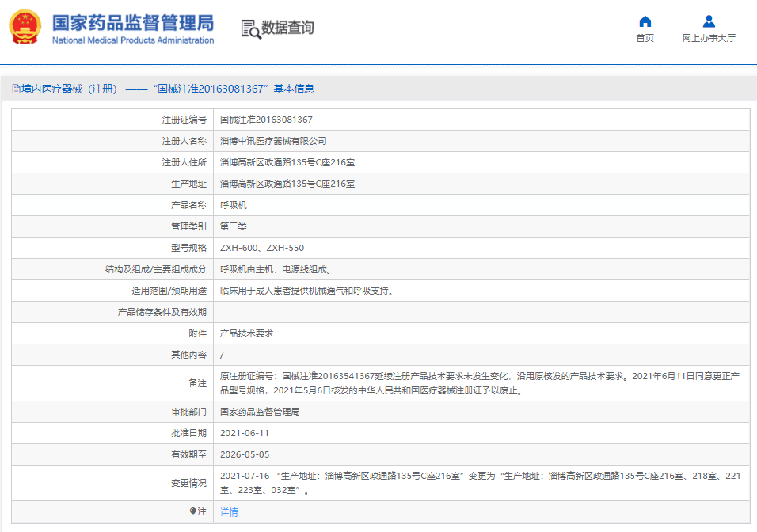757x532 pixels.
Task: Click the document icon before 境内医疗器械
Action: click(x=15, y=89)
